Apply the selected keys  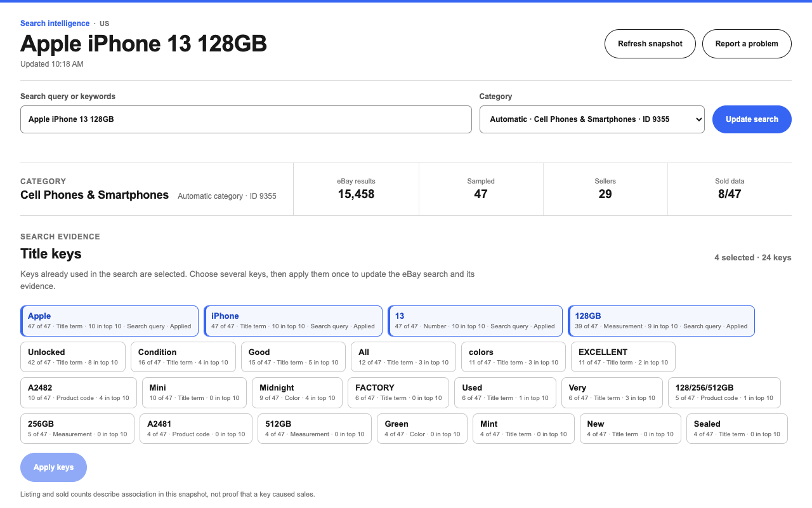click(x=53, y=467)
